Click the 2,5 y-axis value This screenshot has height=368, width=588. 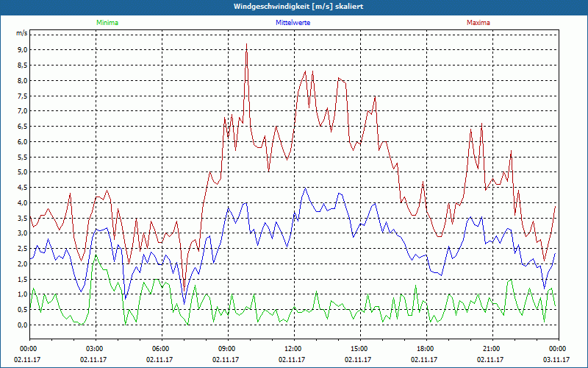[22, 249]
